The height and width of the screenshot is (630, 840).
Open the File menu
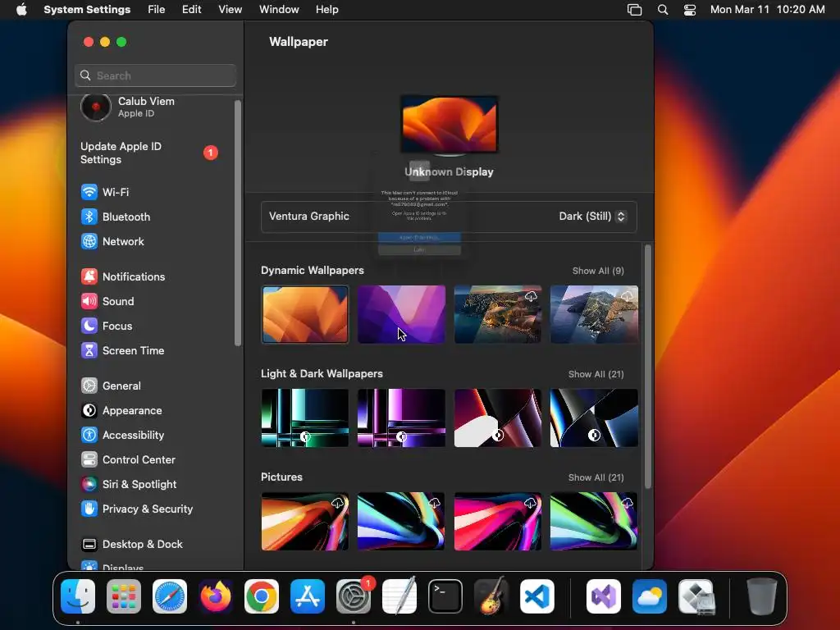(157, 10)
